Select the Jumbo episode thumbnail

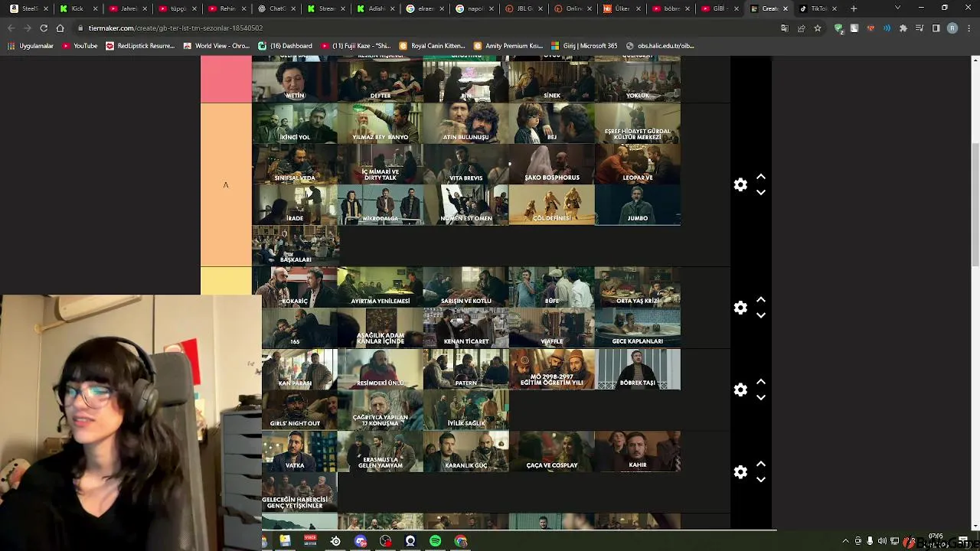(x=638, y=205)
